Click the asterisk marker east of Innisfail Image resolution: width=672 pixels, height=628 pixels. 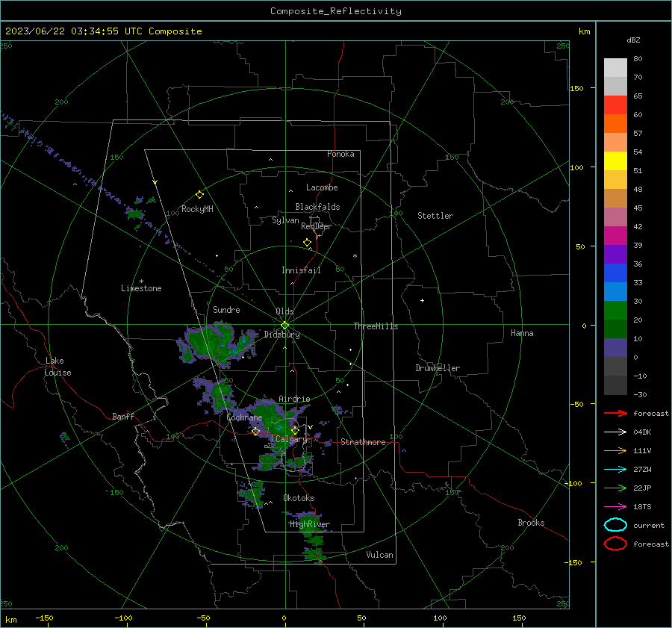(355, 256)
